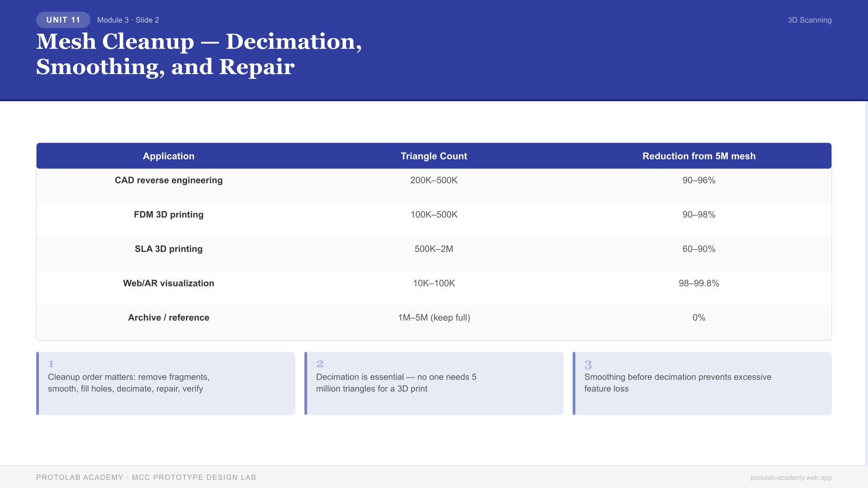This screenshot has width=868, height=488.
Task: Click the CAD reverse engineering row label
Action: point(169,180)
